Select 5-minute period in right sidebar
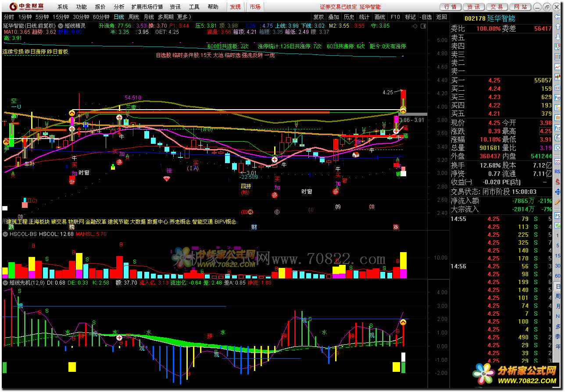Viewport: 565px width, 392px height. [x=558, y=246]
